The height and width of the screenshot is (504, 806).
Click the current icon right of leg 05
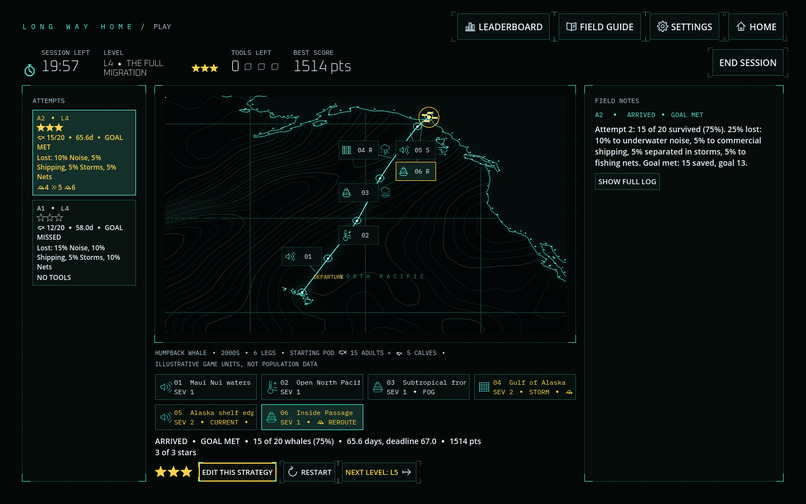(x=442, y=150)
